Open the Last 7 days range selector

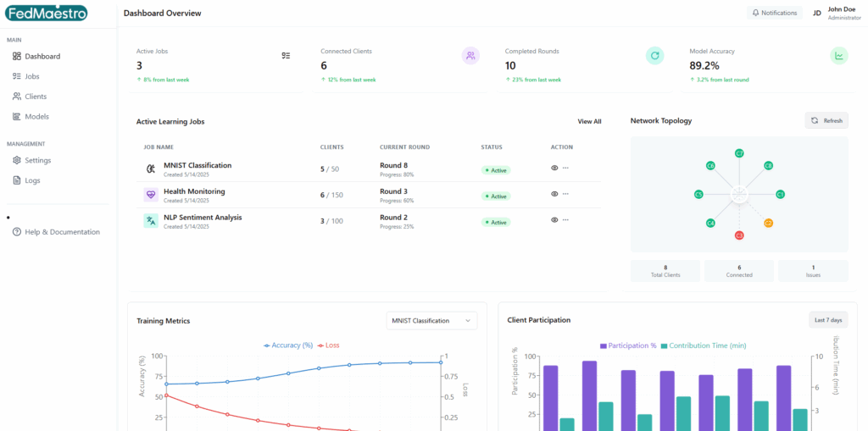(827, 320)
